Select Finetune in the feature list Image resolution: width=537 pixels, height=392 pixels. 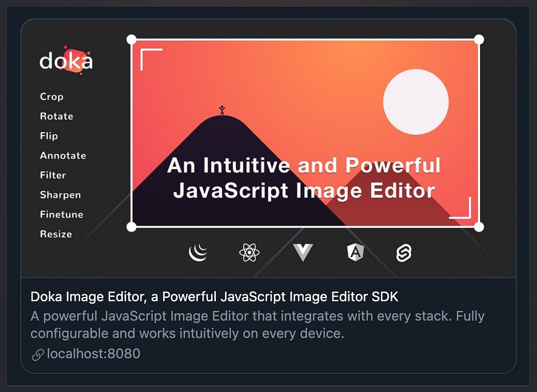click(x=62, y=214)
